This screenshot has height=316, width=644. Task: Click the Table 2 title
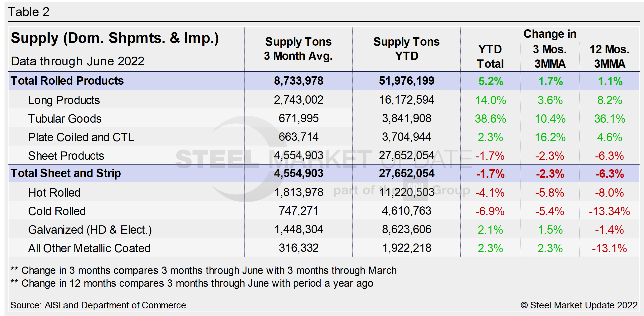coord(29,12)
